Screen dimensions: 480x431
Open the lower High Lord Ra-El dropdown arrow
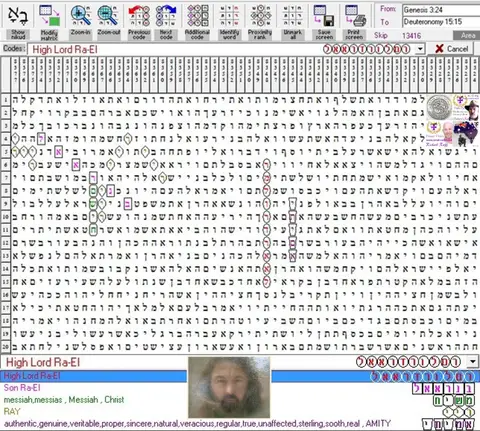[472, 362]
